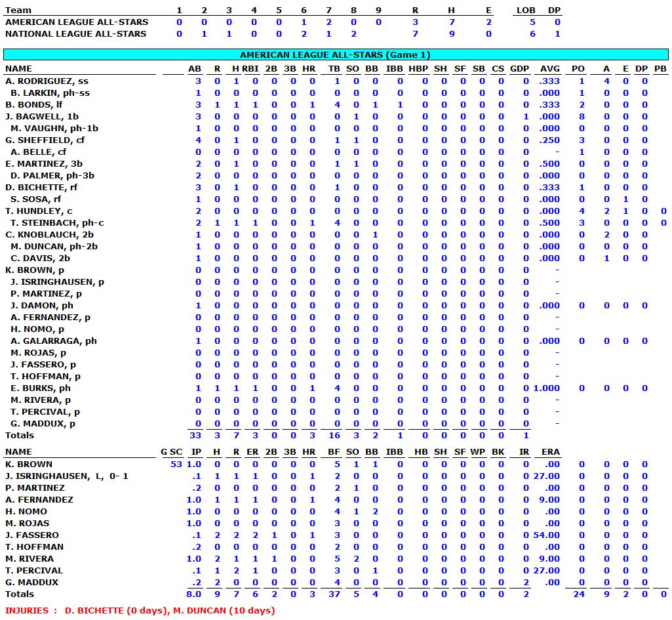Click J. DAMON, ph name
Viewport: 672px width, 620px height.
pyautogui.click(x=41, y=305)
